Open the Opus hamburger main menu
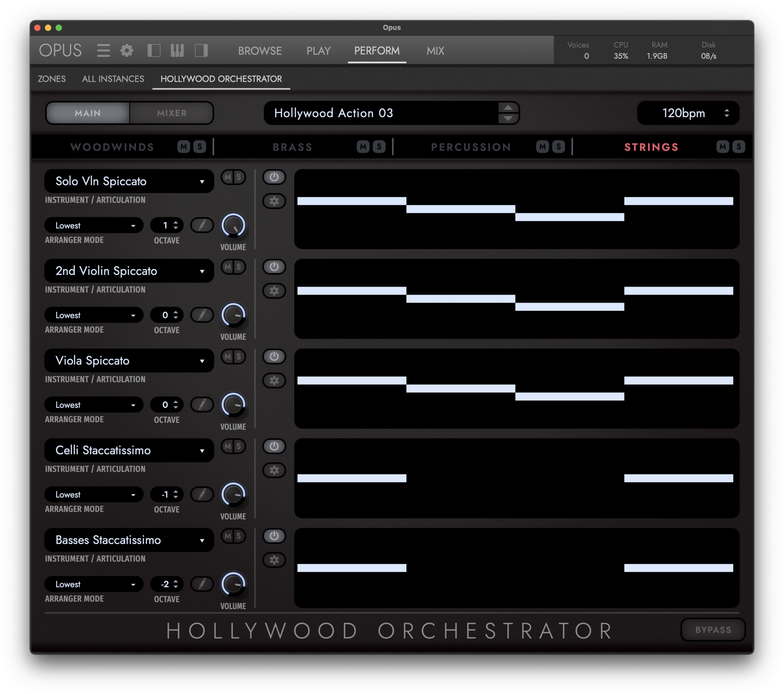784x694 pixels. pyautogui.click(x=103, y=50)
